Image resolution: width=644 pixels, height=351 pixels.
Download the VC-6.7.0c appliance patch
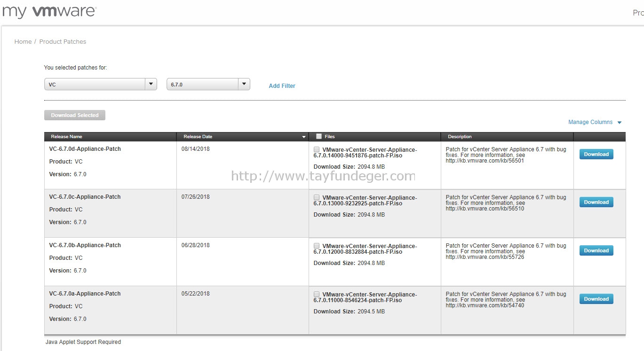596,202
